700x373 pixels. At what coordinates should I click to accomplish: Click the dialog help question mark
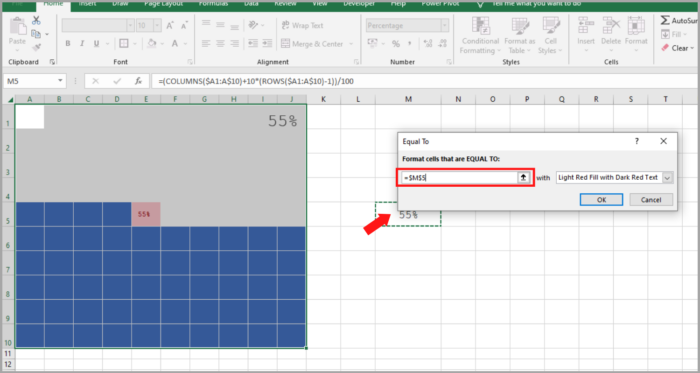[x=637, y=141]
